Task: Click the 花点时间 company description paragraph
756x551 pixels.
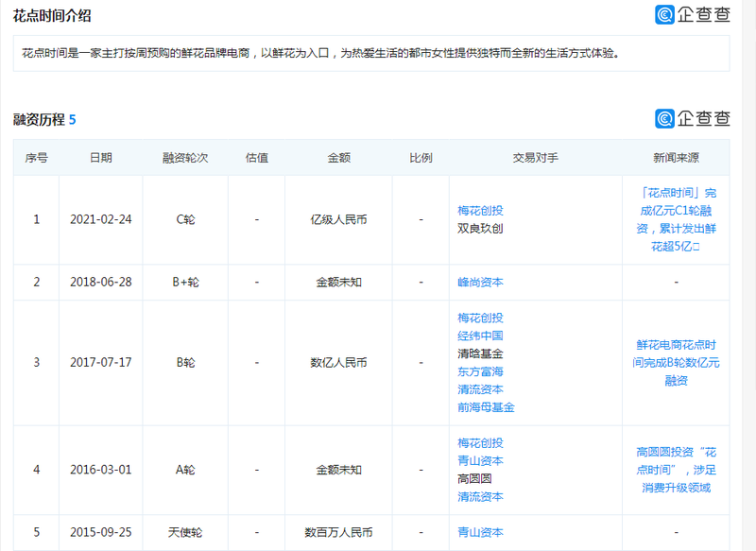Action: [321, 53]
